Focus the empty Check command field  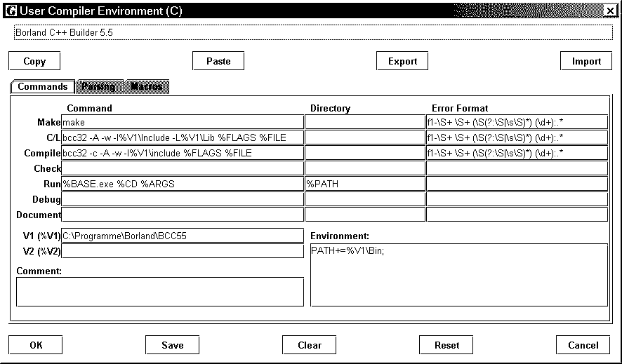coord(183,168)
